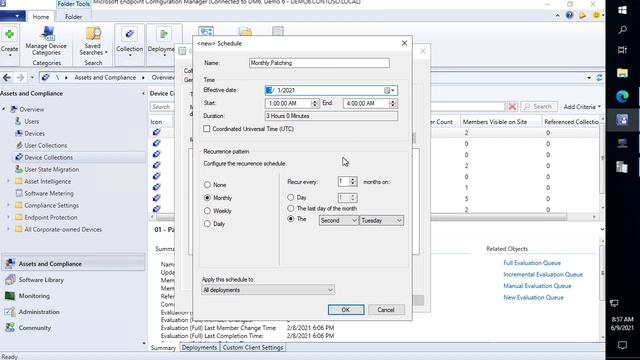Launch Microsoft Edge from the taskbar
The image size is (640, 360).
click(x=622, y=96)
